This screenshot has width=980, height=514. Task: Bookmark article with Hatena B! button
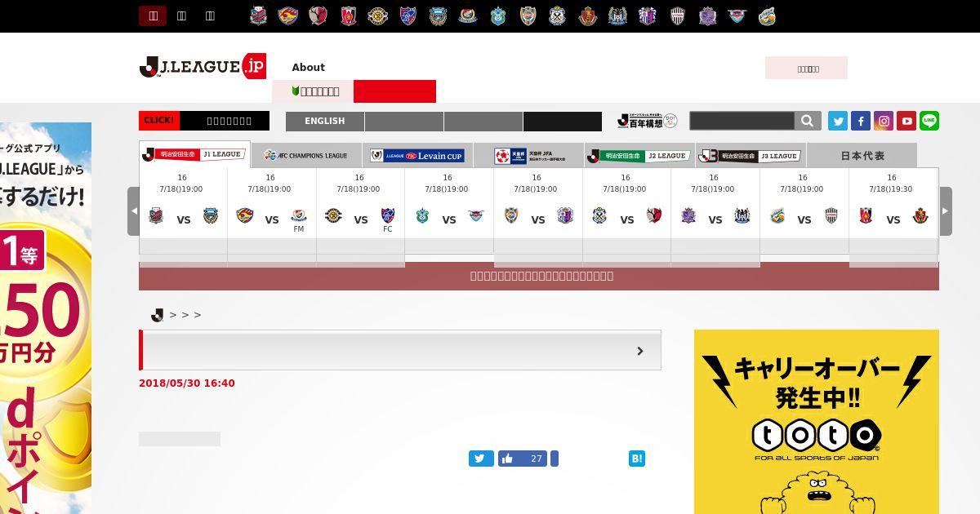coord(637,459)
